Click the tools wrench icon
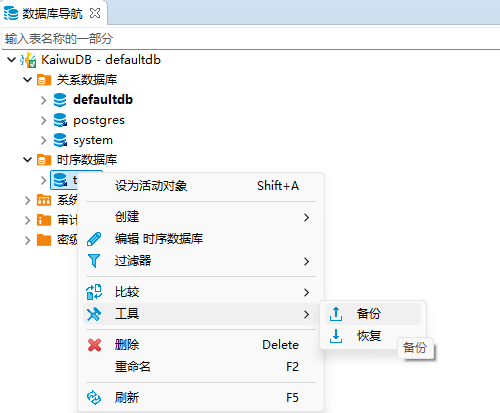 click(94, 314)
